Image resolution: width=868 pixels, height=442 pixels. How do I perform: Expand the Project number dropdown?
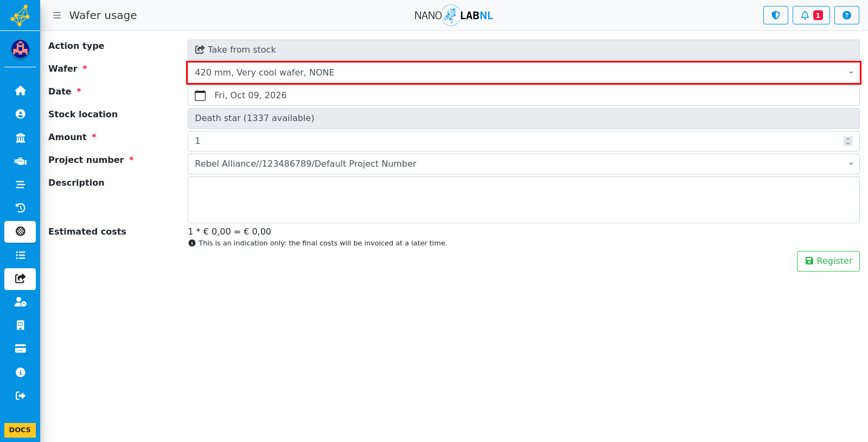pos(524,164)
